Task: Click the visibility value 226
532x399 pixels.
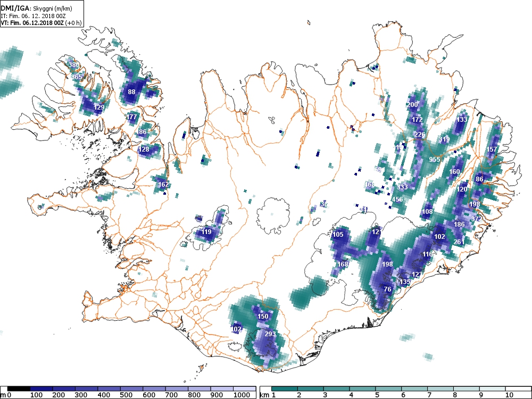Action: (x=420, y=135)
